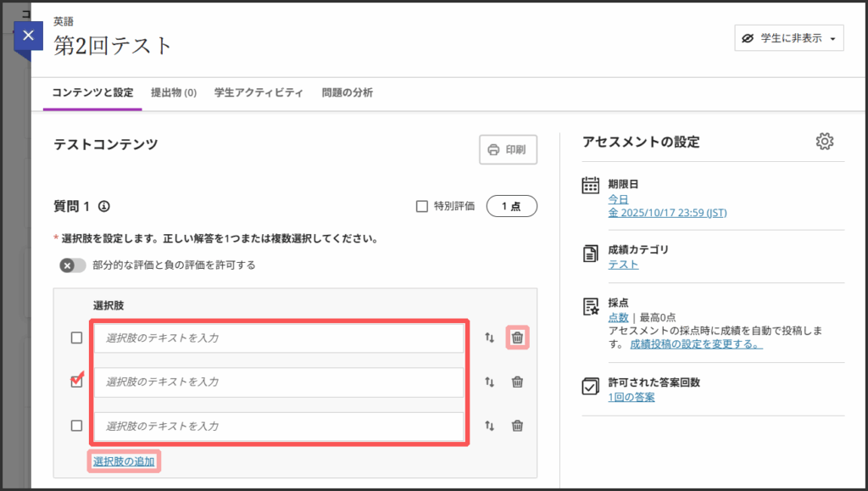Click the icon next to 質問 1 heading
Viewport: 868px width, 491px height.
point(104,206)
